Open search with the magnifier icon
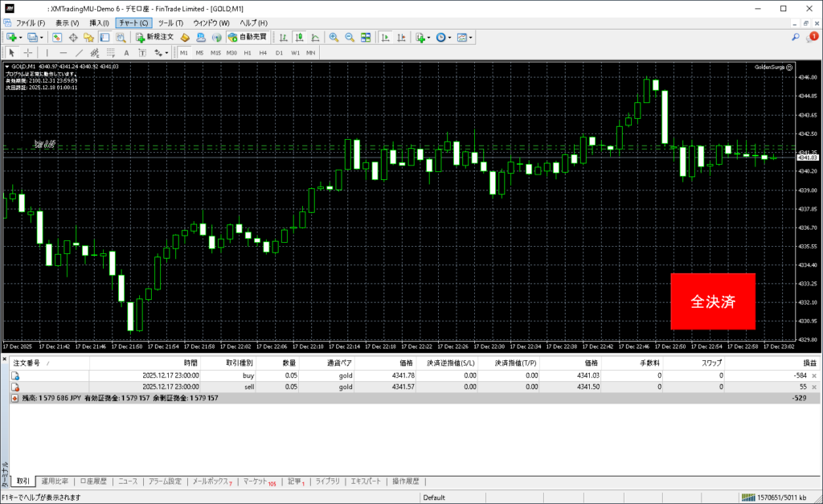 point(796,37)
